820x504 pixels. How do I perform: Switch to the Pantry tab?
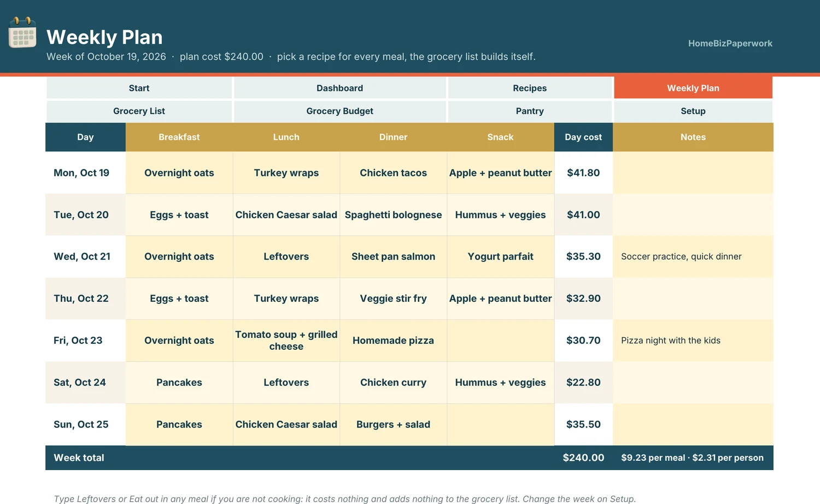click(530, 111)
